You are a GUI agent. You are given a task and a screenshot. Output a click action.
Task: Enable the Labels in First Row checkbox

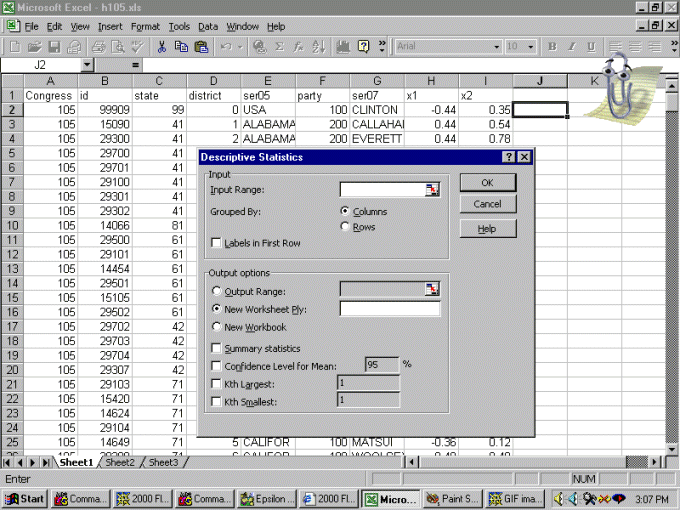[x=216, y=243]
